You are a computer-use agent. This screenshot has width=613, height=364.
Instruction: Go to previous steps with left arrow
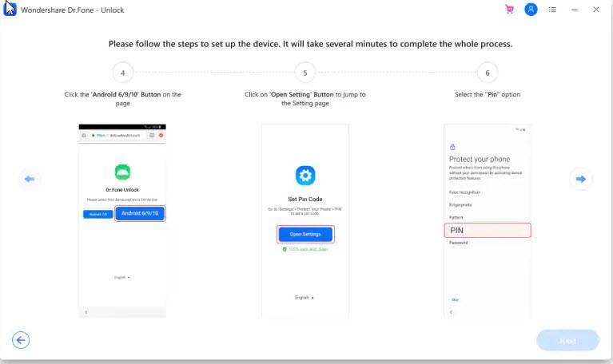(x=30, y=179)
